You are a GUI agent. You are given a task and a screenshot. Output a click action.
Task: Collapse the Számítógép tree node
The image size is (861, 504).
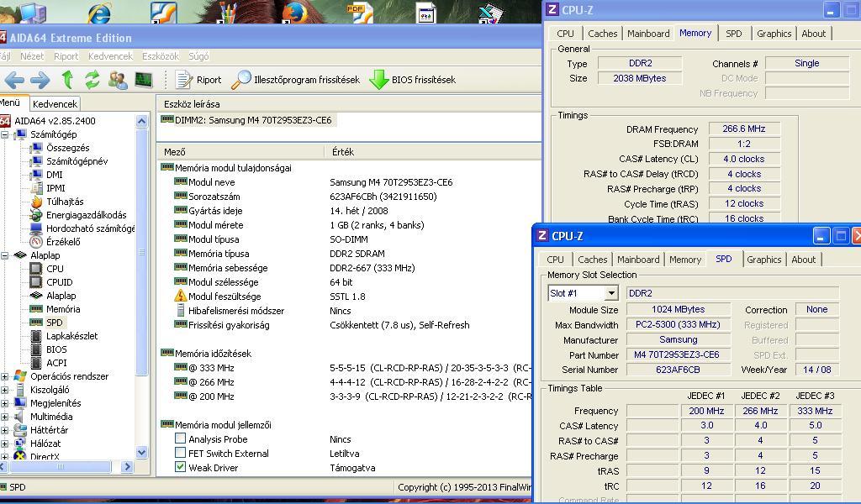[4, 135]
